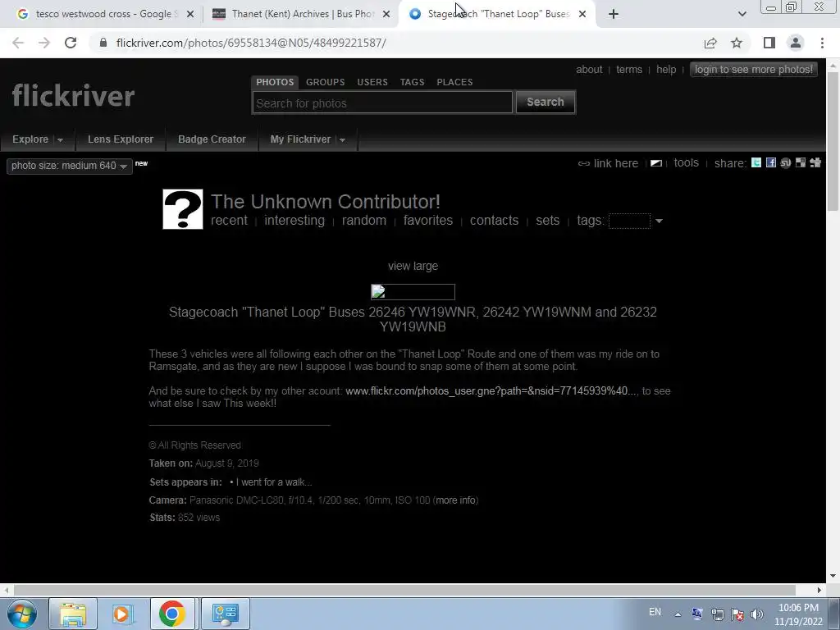840x630 pixels.
Task: Click the volume speaker tray icon
Action: 757,614
